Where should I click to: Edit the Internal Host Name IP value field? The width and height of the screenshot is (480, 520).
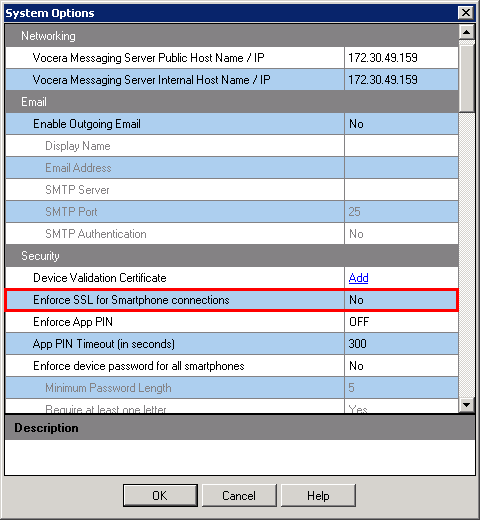(x=401, y=80)
